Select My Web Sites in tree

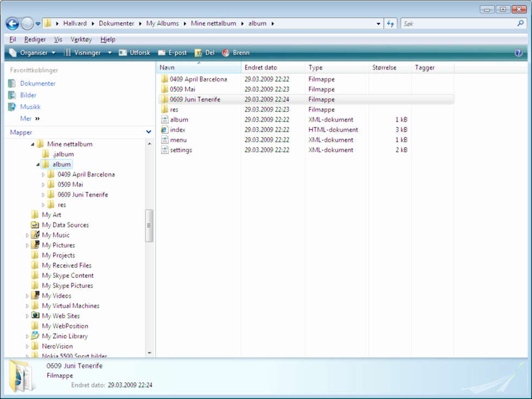coord(61,316)
